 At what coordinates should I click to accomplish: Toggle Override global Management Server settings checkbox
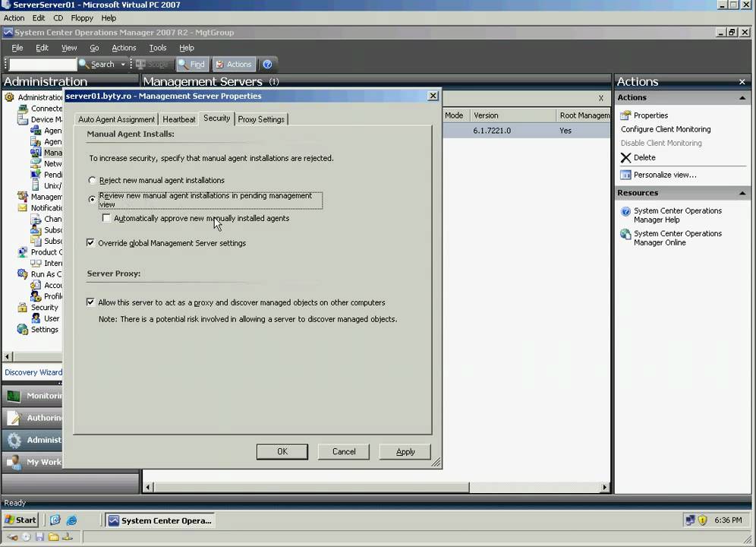click(x=90, y=242)
